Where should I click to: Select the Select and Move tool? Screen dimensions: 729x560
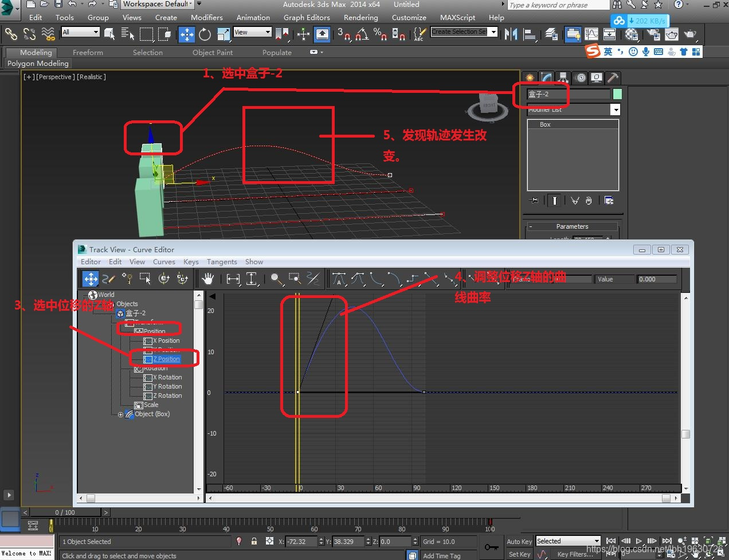(x=187, y=34)
